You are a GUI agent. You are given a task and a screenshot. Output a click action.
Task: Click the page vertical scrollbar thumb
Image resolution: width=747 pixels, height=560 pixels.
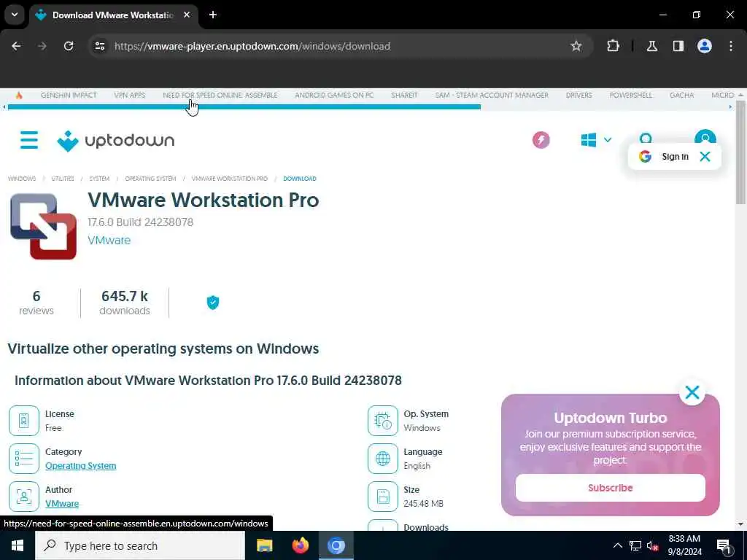(740, 152)
